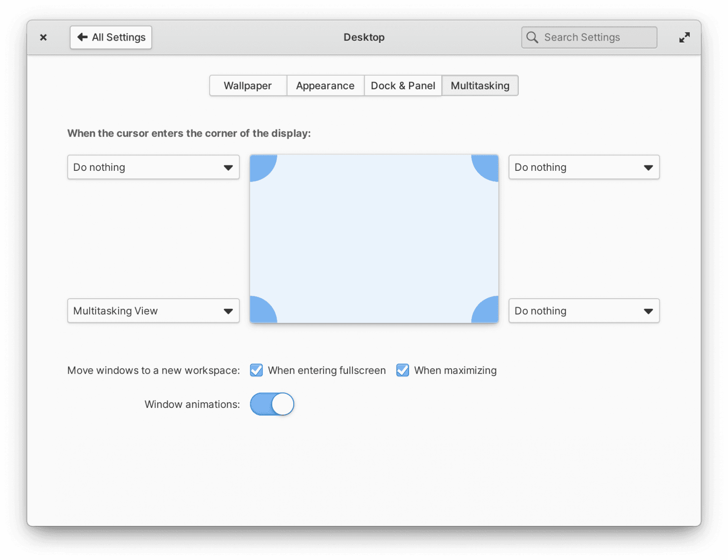Viewport: 728px width, 560px height.
Task: Uncheck 'When entering fullscreen'
Action: [x=256, y=370]
